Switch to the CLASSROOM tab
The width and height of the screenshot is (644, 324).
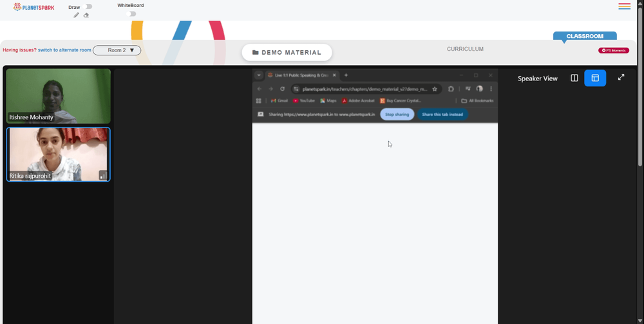point(585,36)
